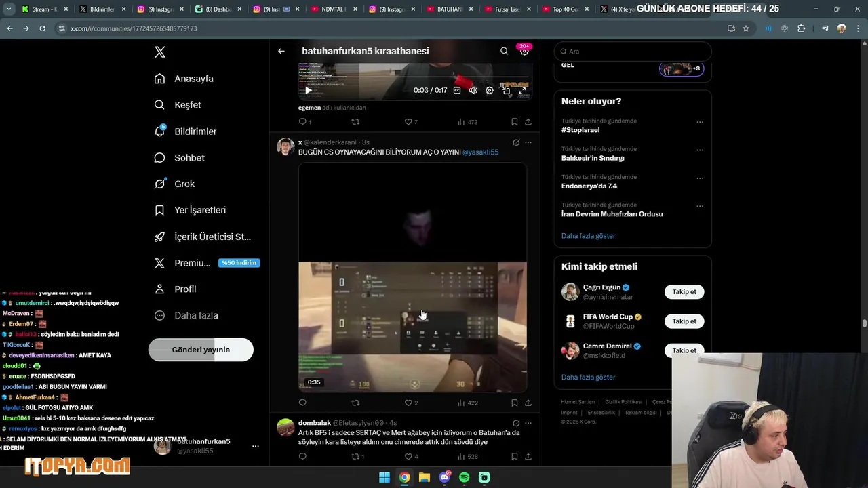Play the egemen video
This screenshot has width=868, height=488.
click(308, 90)
